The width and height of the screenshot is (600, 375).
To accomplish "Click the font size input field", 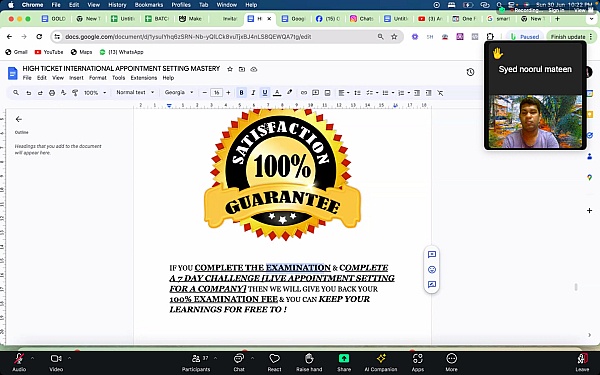I will tap(217, 93).
